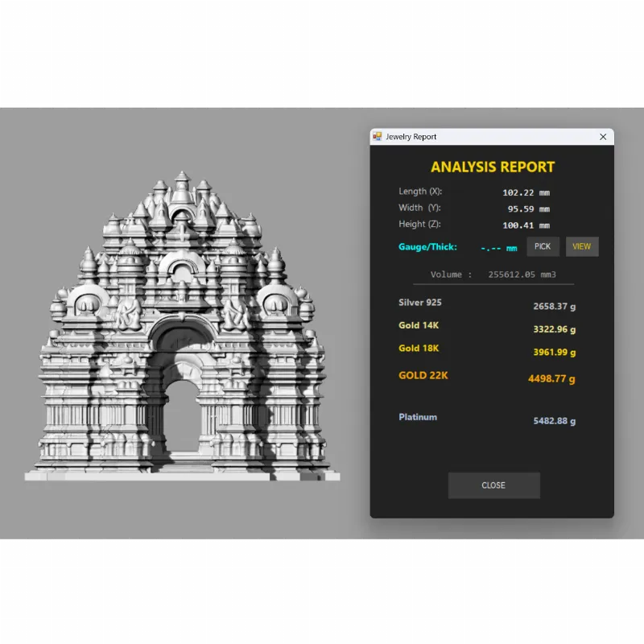Click the Height (Z) value 100.41 mm
Image resolution: width=644 pixels, height=644 pixels.
(x=526, y=225)
